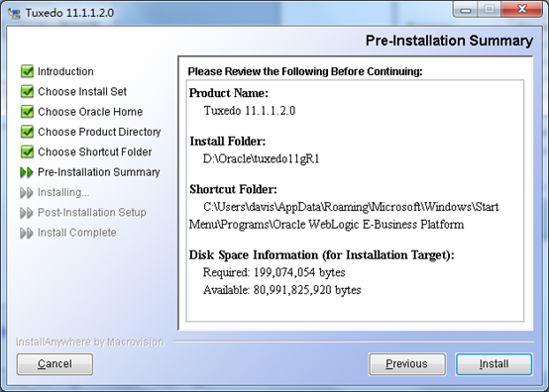Click the checkmark beside Choose Install Set
This screenshot has height=392, width=549.
pyautogui.click(x=27, y=91)
